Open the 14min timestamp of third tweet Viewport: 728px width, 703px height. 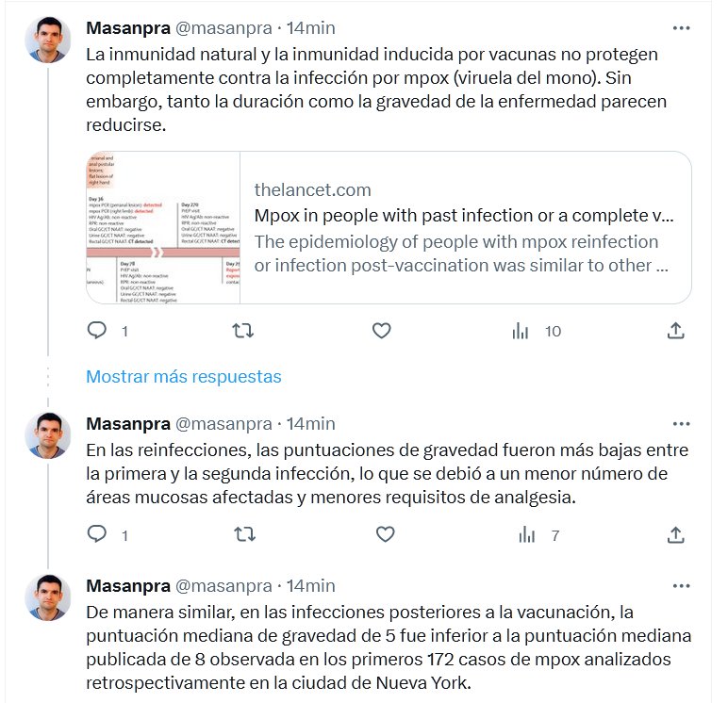tap(311, 586)
